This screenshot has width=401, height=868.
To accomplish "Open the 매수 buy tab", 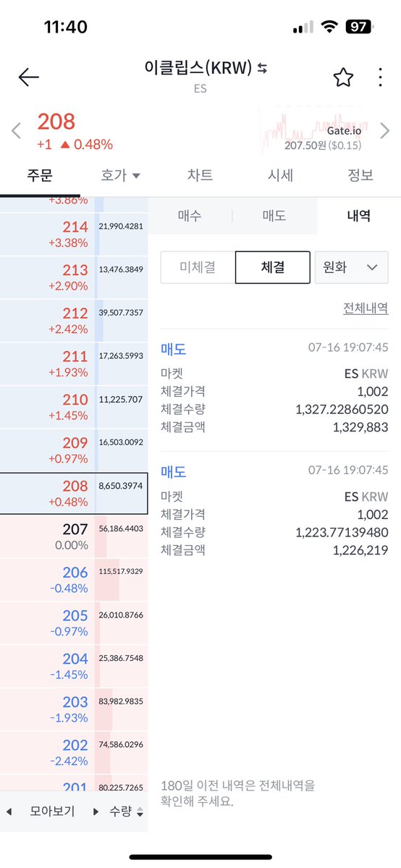I will point(190,216).
